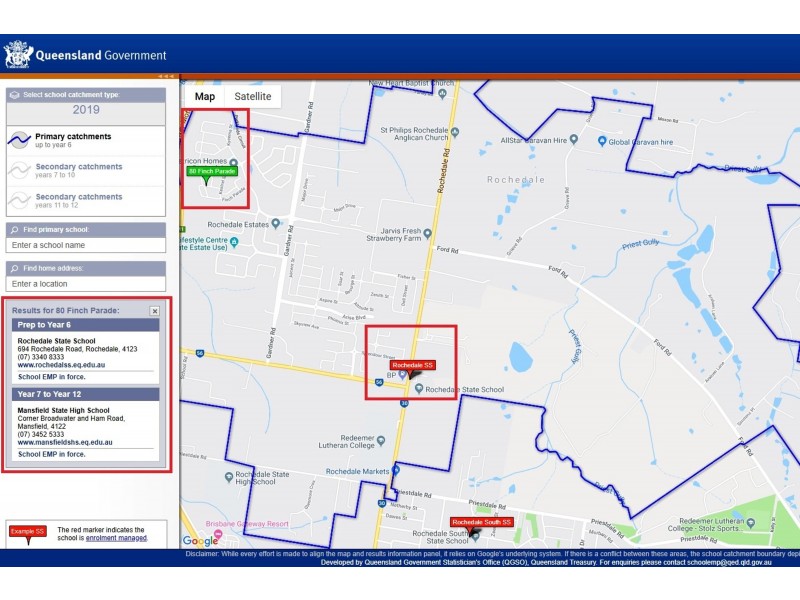800x600 pixels.
Task: Collapse the left sidebar panel arrows
Action: tap(166, 76)
